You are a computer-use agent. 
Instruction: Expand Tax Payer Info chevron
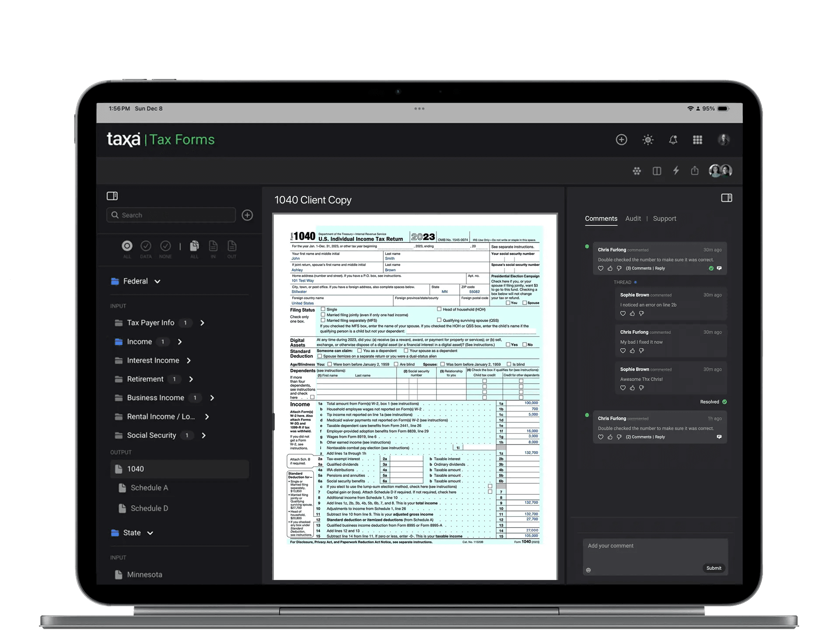(202, 323)
